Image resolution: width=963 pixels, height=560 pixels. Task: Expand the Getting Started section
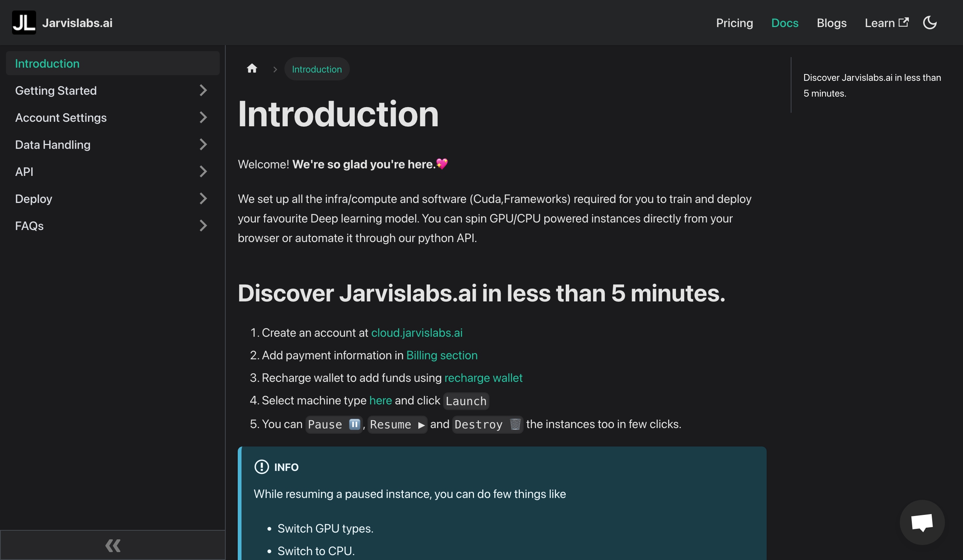click(203, 91)
